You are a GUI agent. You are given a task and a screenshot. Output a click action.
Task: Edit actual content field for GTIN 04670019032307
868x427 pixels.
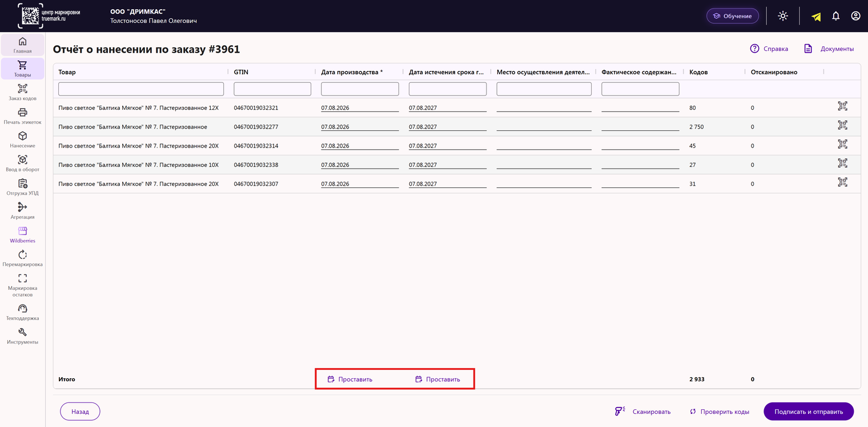click(x=640, y=184)
